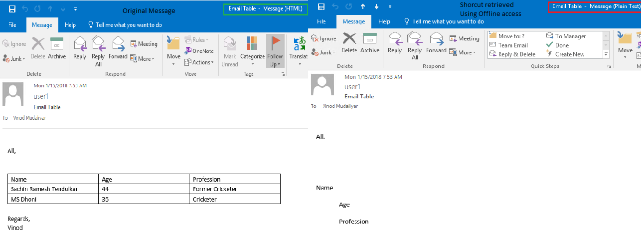Select the Reply & Delete quick step
The height and width of the screenshot is (240, 644).
512,54
